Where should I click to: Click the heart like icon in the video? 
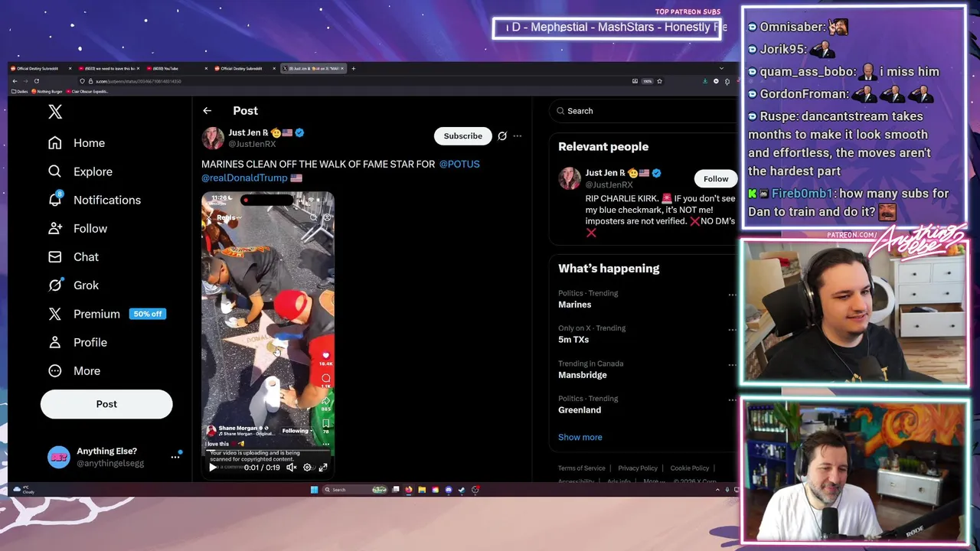click(x=325, y=356)
